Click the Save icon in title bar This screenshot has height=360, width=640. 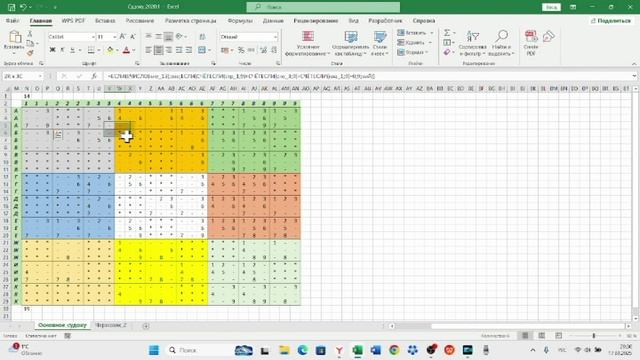[11, 7]
